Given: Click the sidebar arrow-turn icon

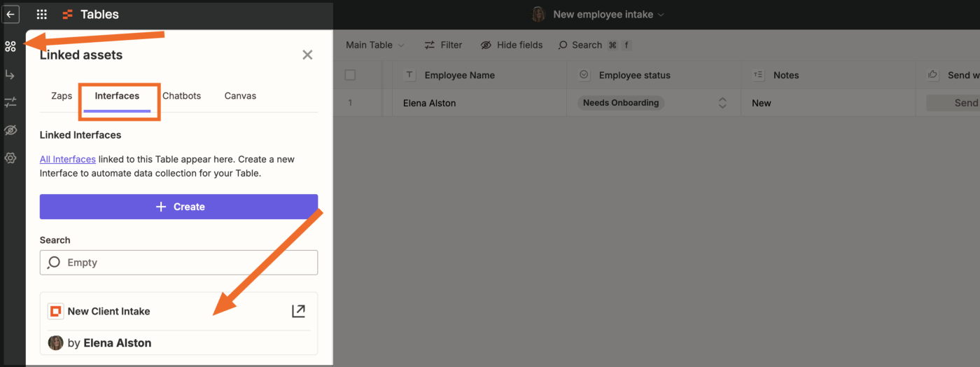Looking at the screenshot, I should (x=10, y=75).
